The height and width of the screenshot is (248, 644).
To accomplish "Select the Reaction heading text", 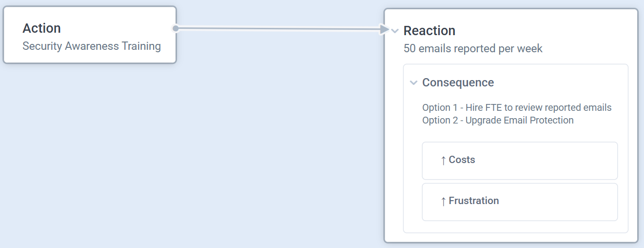I will click(x=429, y=31).
